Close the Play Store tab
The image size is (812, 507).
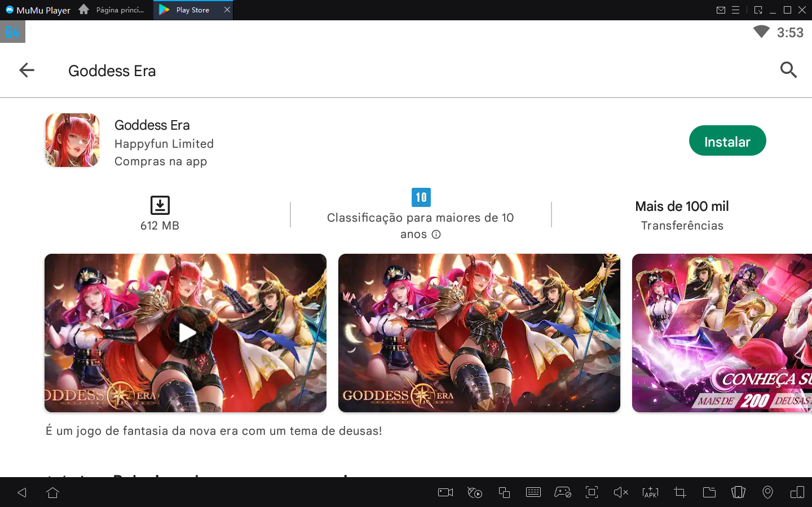pos(227,10)
